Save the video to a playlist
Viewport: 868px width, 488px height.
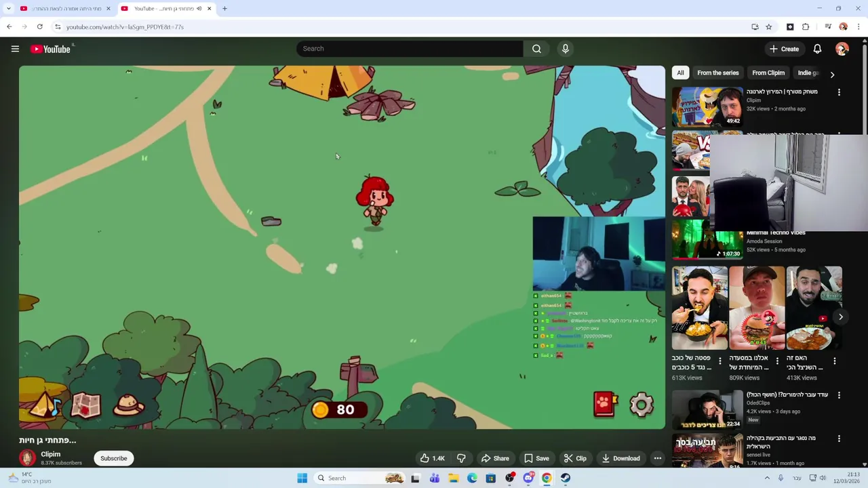(536, 458)
